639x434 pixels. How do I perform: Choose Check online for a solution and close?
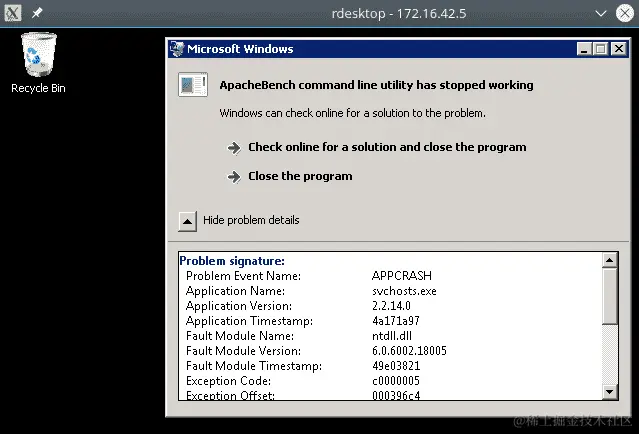click(x=387, y=147)
